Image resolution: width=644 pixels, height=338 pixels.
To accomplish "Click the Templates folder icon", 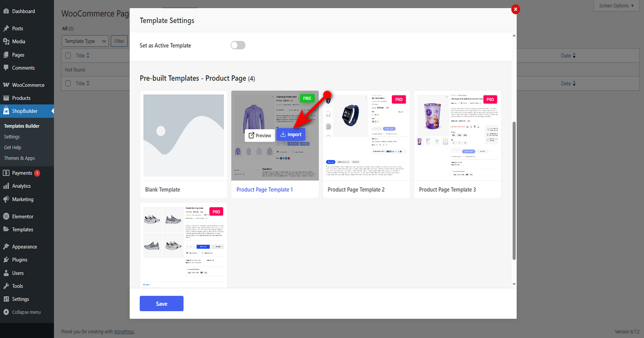I will (6, 230).
